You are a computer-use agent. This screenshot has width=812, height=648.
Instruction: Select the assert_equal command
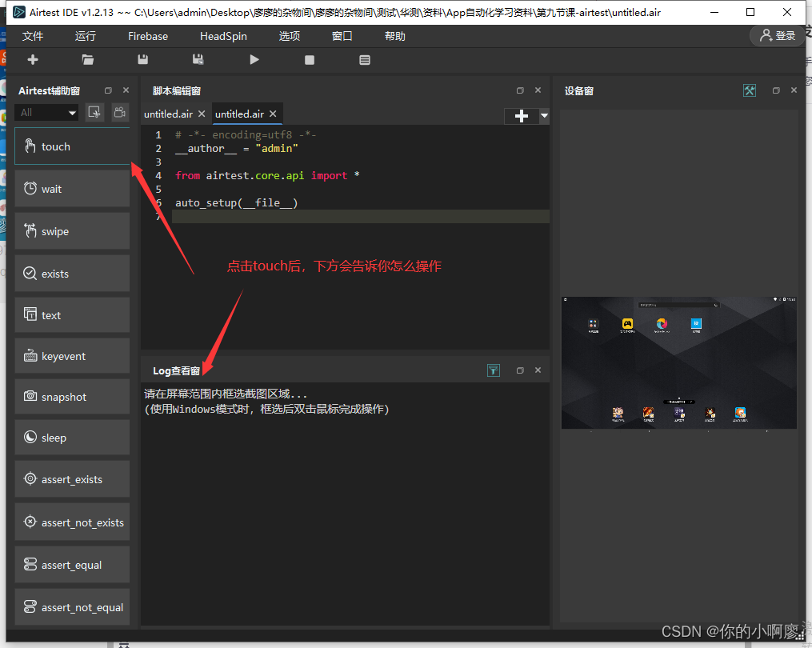(x=72, y=565)
